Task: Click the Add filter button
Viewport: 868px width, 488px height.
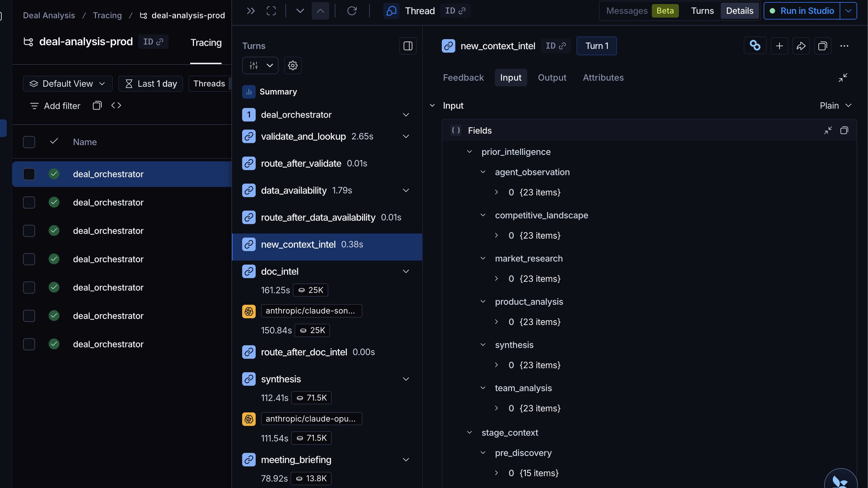Action: [x=55, y=106]
